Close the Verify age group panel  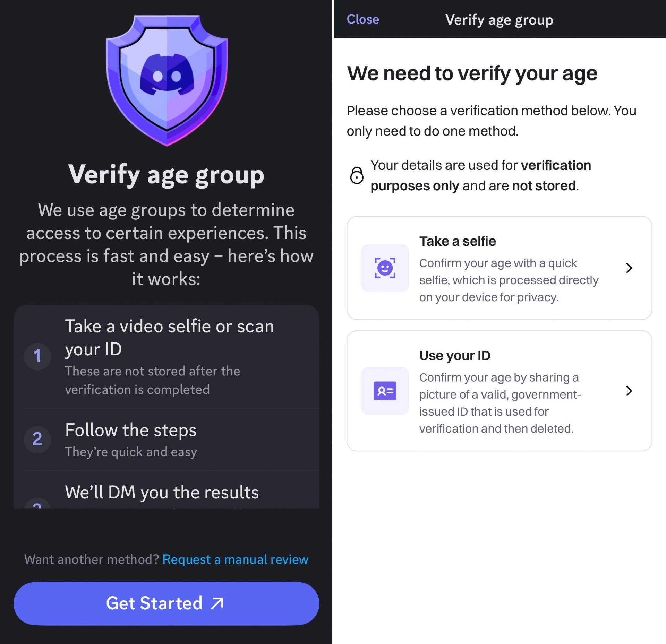362,19
